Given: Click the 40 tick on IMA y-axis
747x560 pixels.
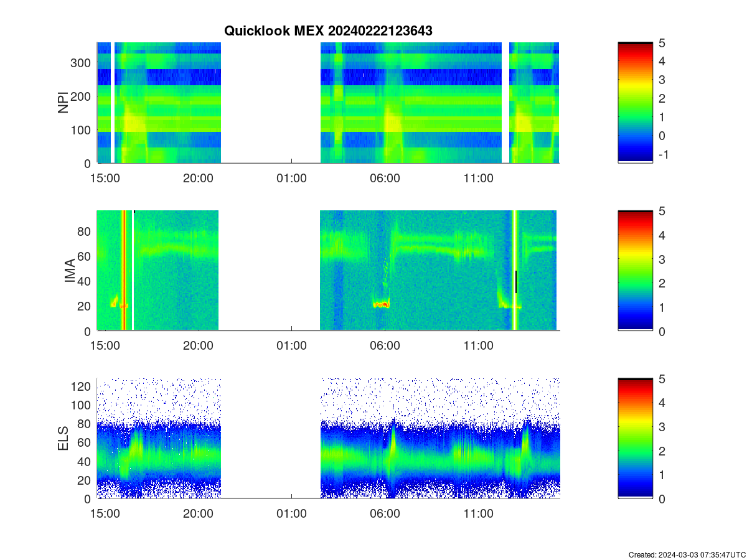Looking at the screenshot, I should coord(85,281).
